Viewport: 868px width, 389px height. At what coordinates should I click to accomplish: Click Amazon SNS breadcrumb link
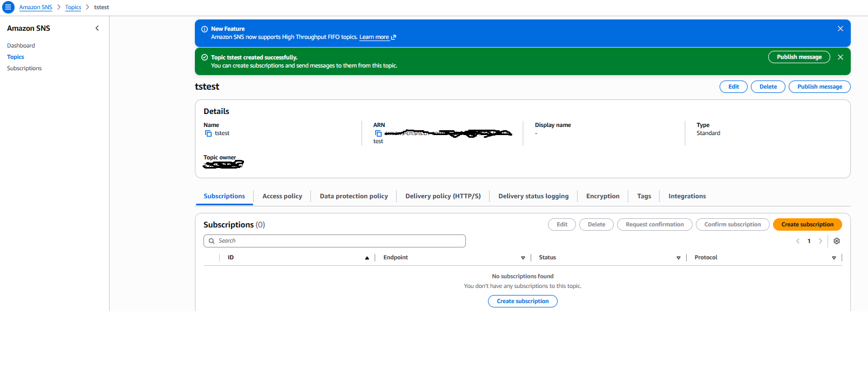pos(36,8)
